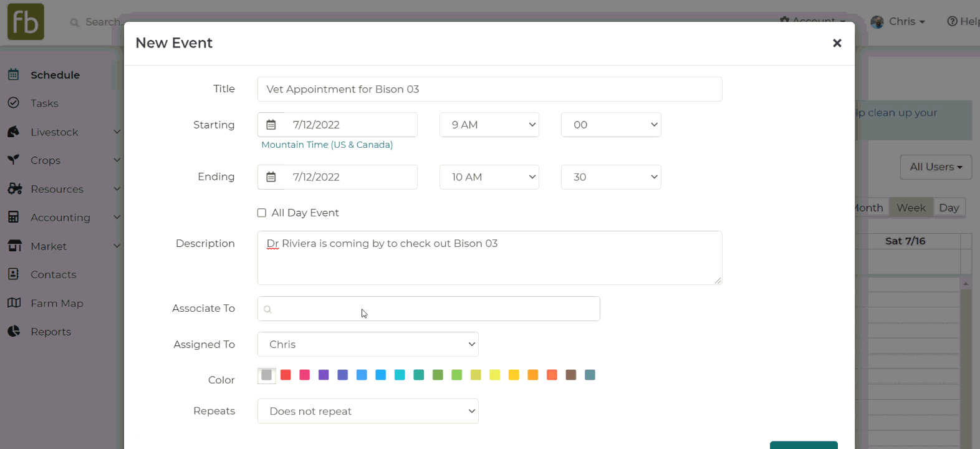The image size is (980, 449).
Task: Click the Starting date calendar icon
Action: click(x=271, y=125)
